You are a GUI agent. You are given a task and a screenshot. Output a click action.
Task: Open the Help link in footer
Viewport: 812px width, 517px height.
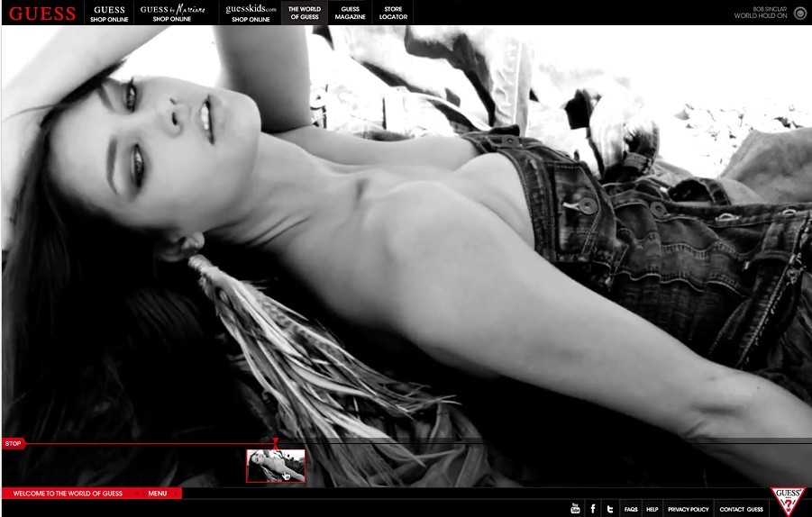[652, 510]
